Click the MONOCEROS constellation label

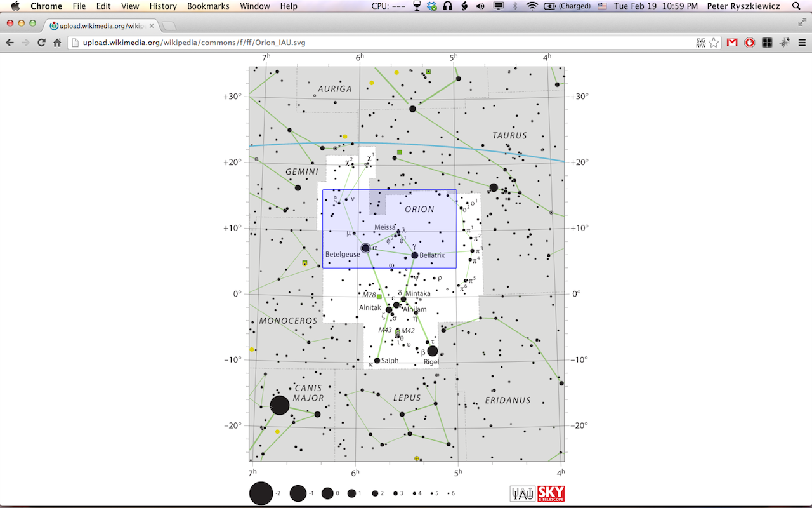click(x=288, y=321)
